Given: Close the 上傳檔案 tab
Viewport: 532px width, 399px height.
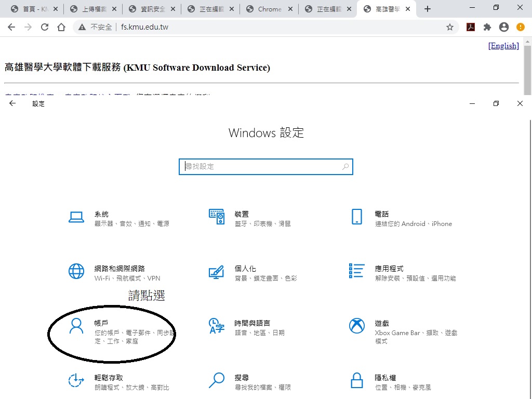Looking at the screenshot, I should [114, 9].
